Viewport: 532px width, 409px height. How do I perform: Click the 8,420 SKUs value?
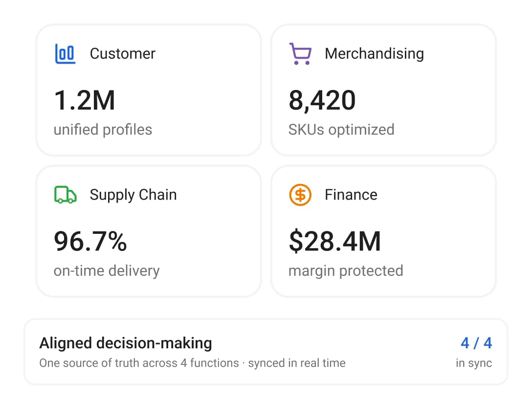(x=322, y=101)
